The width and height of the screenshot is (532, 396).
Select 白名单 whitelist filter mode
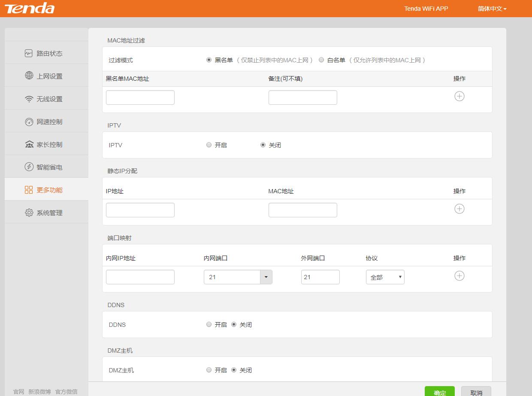pyautogui.click(x=321, y=60)
